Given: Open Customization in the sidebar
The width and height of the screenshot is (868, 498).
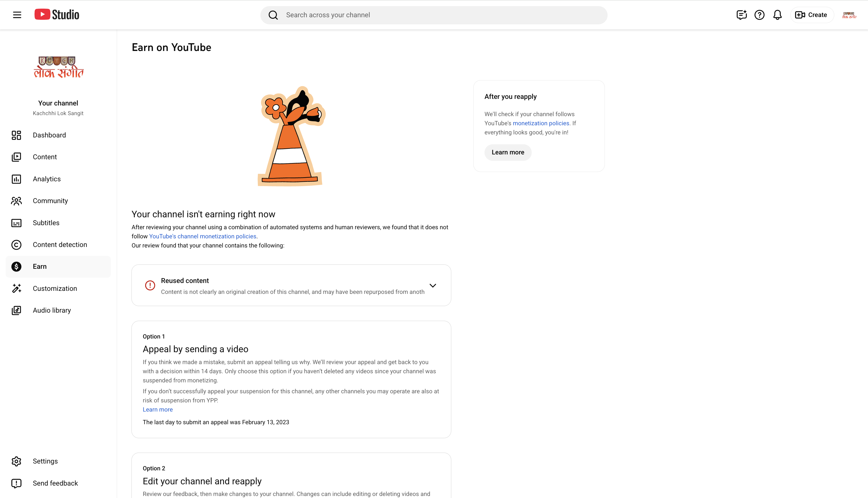Looking at the screenshot, I should [58, 288].
